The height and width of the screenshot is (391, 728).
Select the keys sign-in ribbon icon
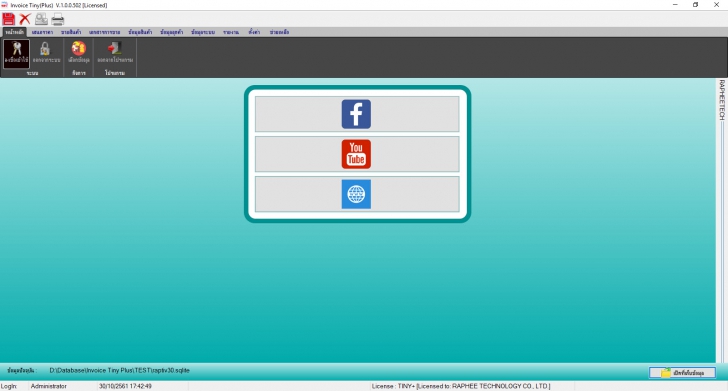tap(17, 53)
